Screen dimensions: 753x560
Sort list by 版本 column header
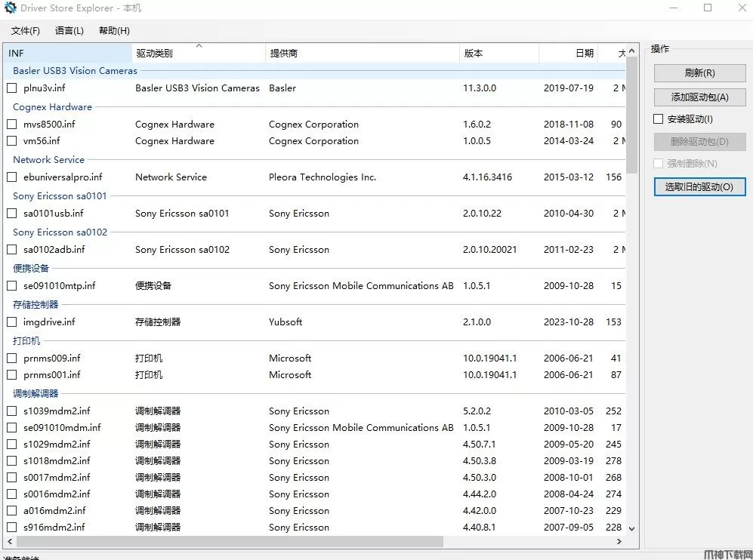(x=474, y=54)
